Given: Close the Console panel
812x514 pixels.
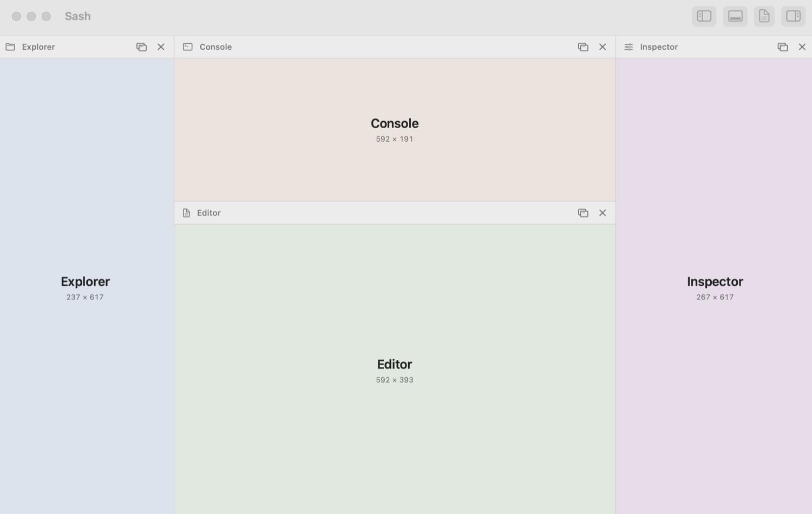Looking at the screenshot, I should [x=603, y=47].
